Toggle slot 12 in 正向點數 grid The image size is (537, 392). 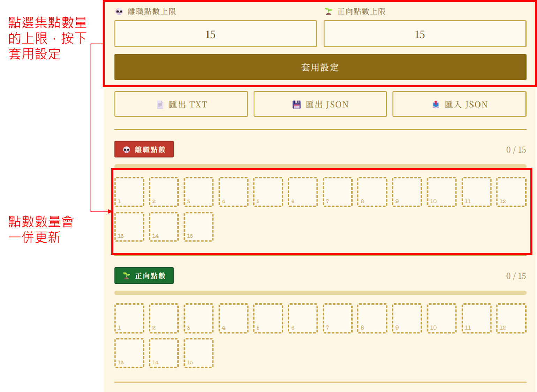click(x=511, y=318)
